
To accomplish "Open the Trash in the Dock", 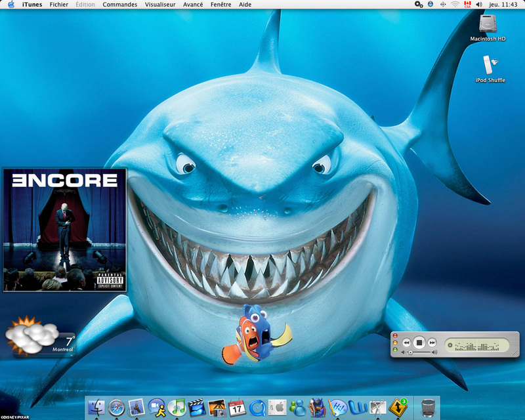I will [428, 408].
